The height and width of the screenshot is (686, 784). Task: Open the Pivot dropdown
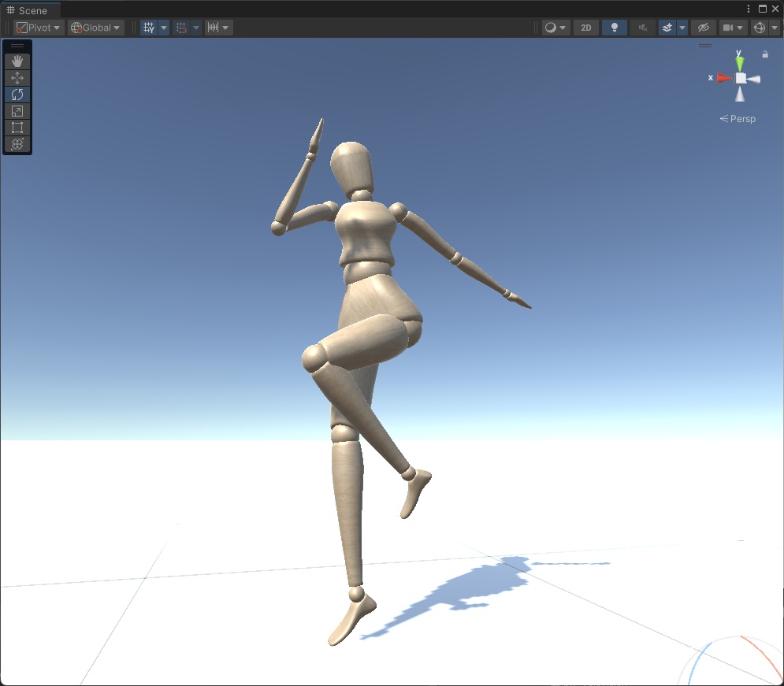pos(37,27)
